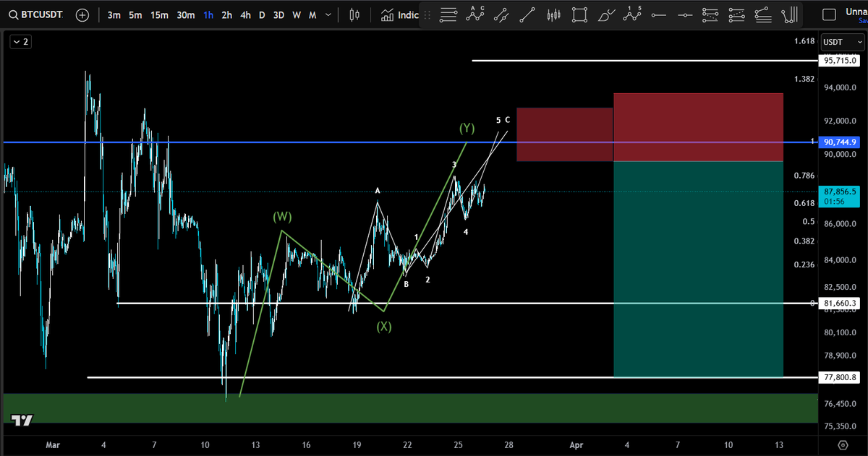
Task: Select the brush drawing tool
Action: click(606, 14)
